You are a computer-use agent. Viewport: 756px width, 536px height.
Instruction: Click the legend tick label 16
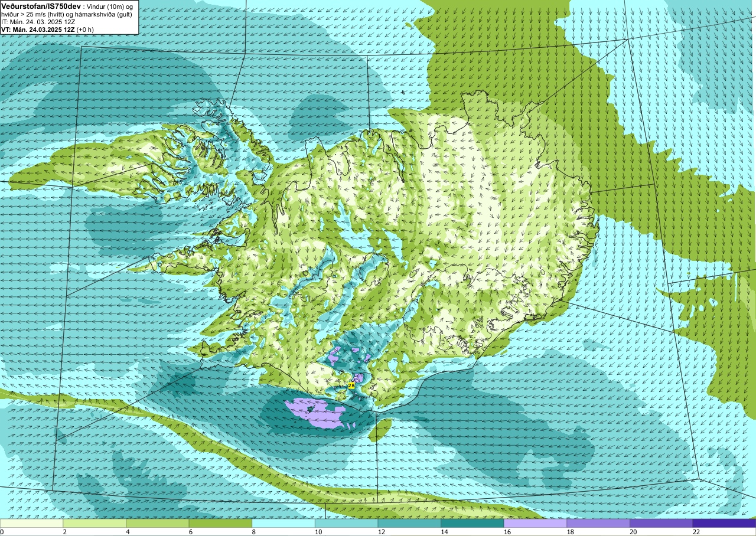pos(507,532)
